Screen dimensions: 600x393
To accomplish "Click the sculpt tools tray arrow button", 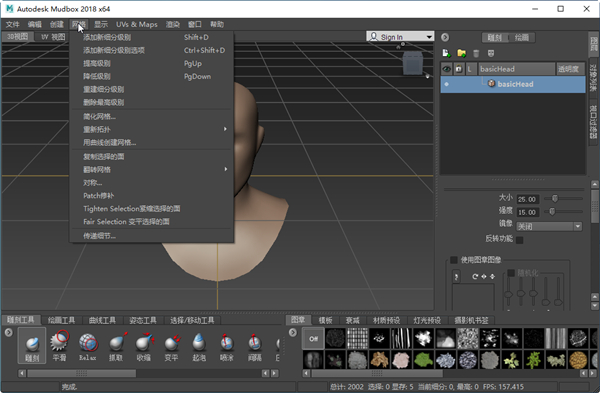I will tap(8, 333).
